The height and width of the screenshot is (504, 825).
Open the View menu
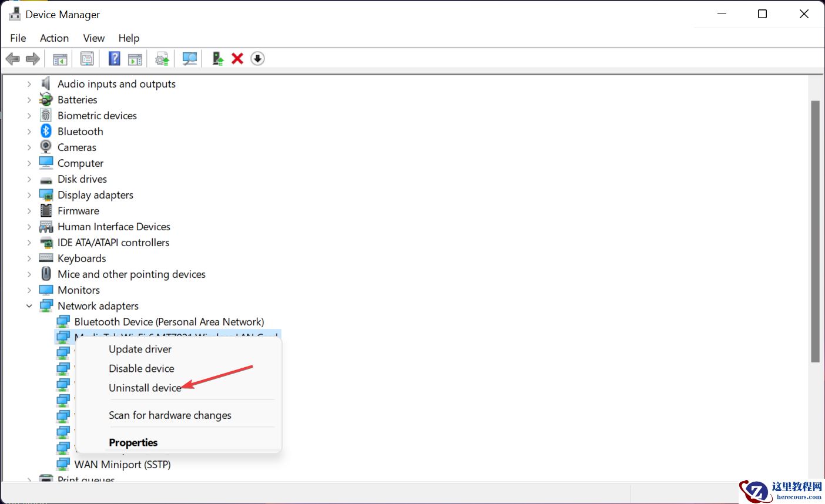click(94, 38)
